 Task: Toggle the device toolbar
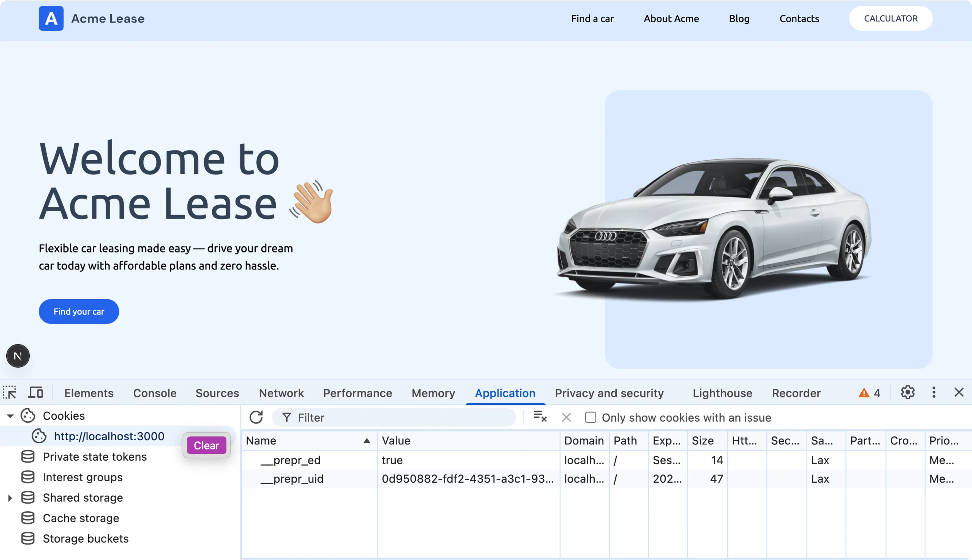pos(35,393)
